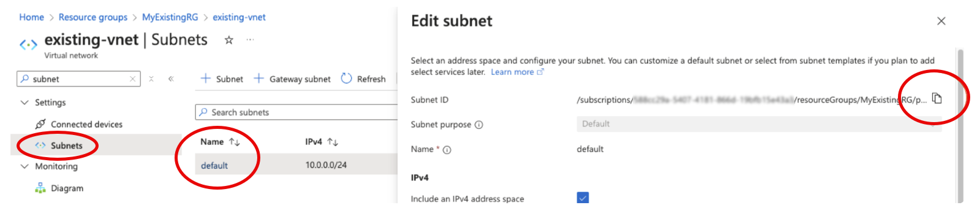980x224 pixels.
Task: Show Name field info tooltip
Action: (x=447, y=150)
